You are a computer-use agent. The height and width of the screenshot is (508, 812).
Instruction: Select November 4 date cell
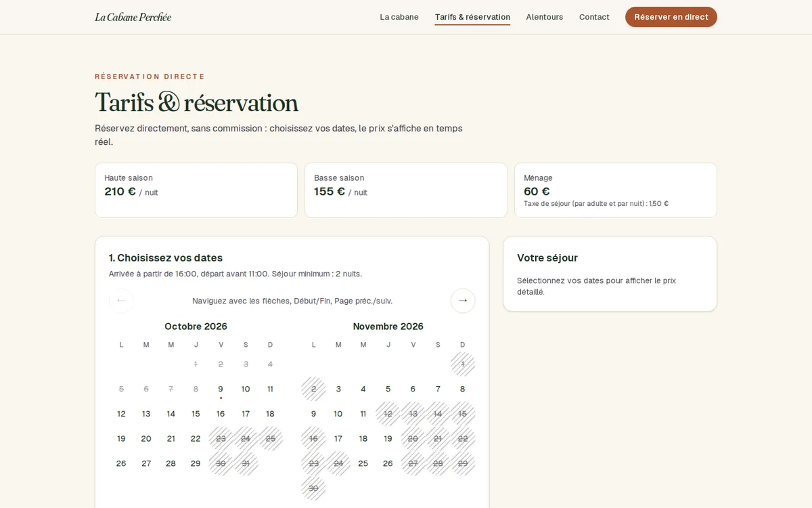click(363, 389)
